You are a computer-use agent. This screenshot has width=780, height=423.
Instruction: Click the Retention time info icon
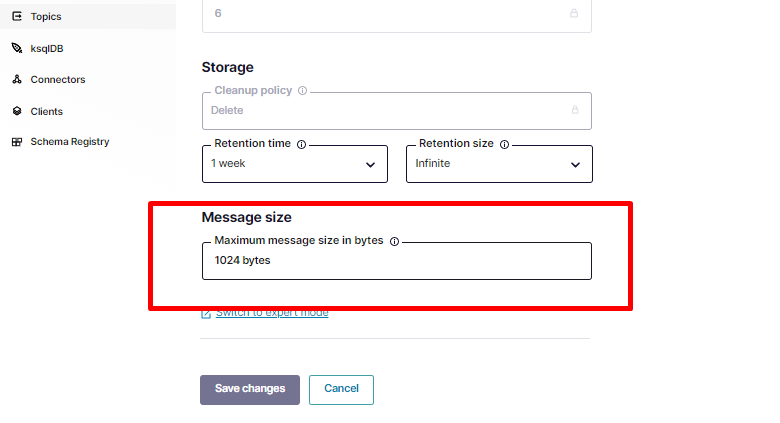301,144
